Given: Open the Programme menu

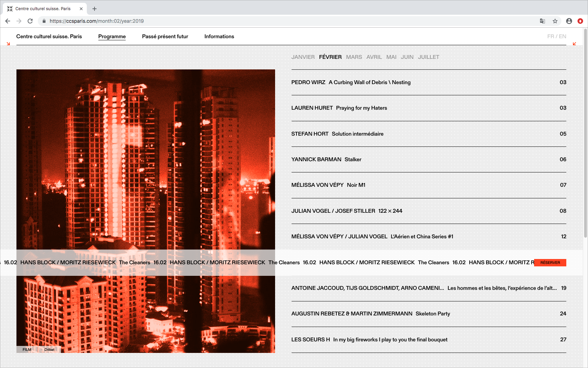Looking at the screenshot, I should click(112, 36).
